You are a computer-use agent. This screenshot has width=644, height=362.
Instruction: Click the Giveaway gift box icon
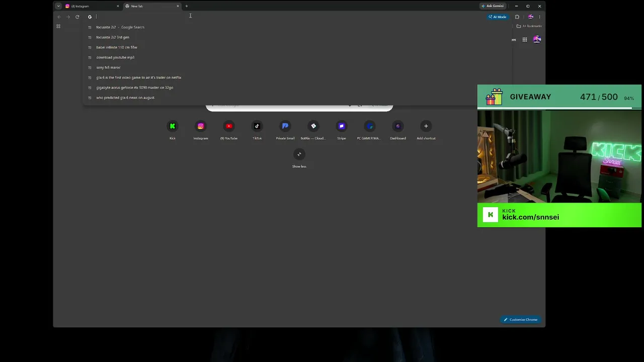tap(494, 97)
